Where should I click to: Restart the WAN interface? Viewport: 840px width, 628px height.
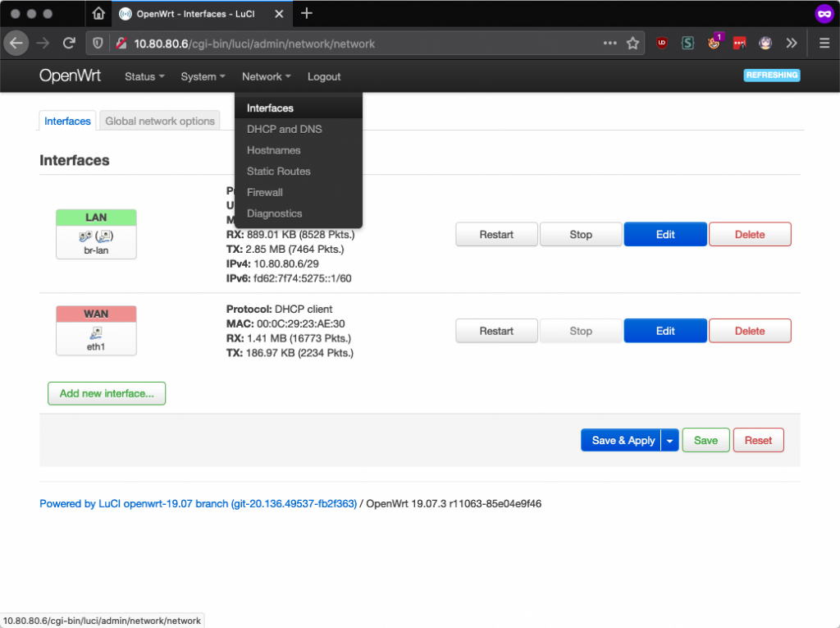(496, 331)
